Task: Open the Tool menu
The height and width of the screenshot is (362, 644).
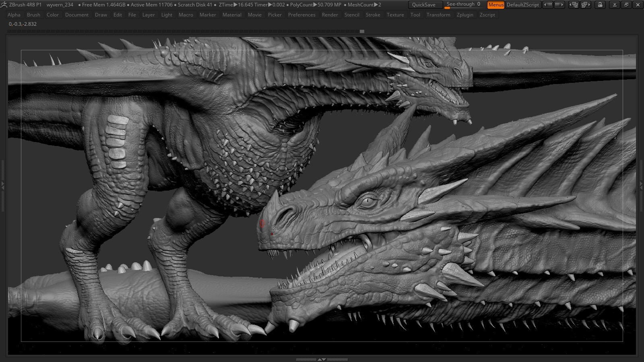Action: click(415, 15)
